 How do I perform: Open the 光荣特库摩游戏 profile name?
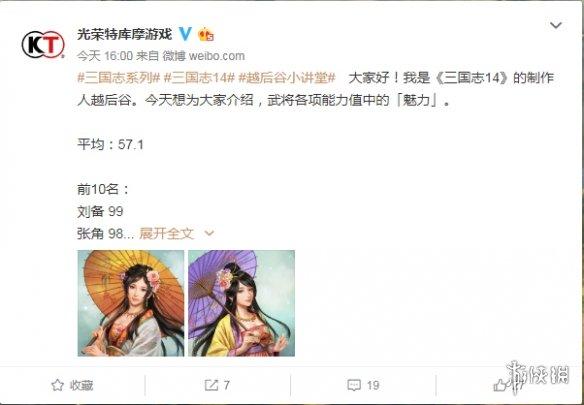124,34
